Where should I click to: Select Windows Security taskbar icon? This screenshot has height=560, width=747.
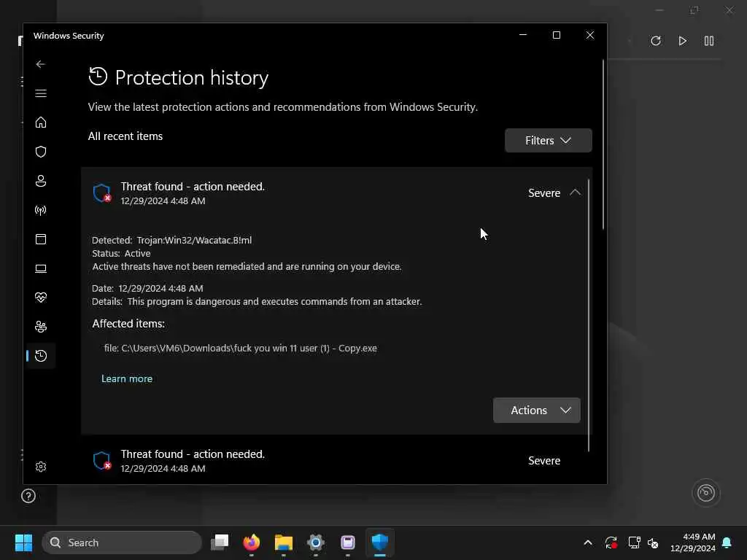pos(379,542)
